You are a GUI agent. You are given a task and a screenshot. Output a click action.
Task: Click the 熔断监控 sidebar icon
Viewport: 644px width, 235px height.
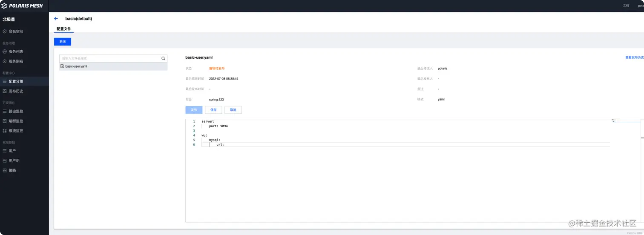click(x=5, y=121)
